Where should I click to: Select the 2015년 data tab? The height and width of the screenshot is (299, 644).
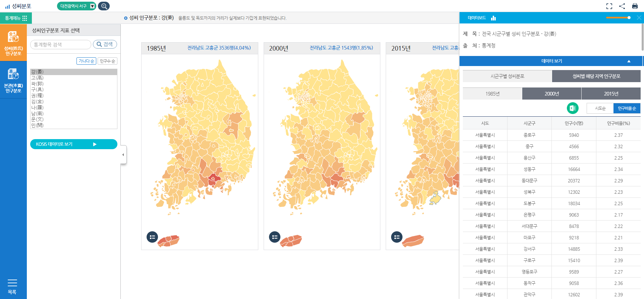[x=611, y=94]
